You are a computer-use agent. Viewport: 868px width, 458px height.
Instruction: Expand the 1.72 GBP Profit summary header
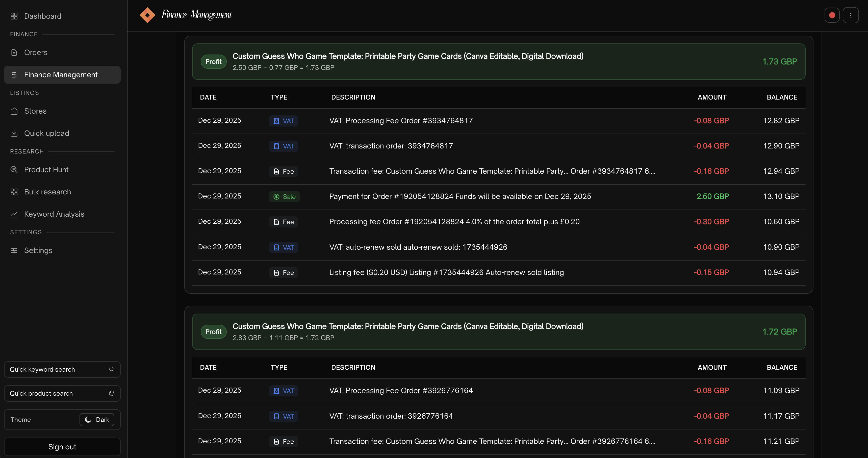click(x=498, y=332)
